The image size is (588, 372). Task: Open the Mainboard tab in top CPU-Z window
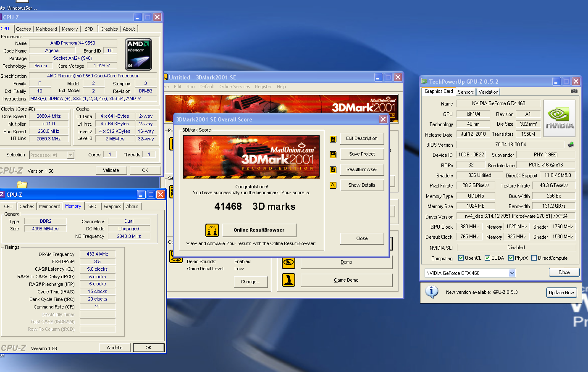click(x=46, y=29)
